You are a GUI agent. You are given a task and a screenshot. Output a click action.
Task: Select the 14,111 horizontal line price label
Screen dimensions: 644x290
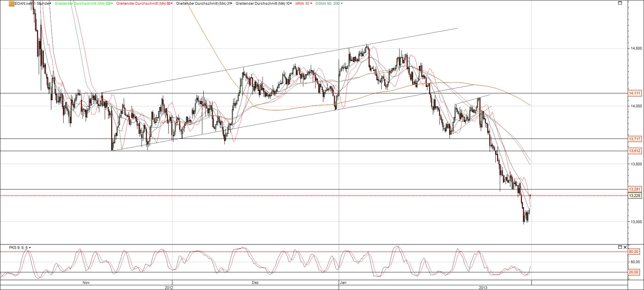pyautogui.click(x=635, y=93)
